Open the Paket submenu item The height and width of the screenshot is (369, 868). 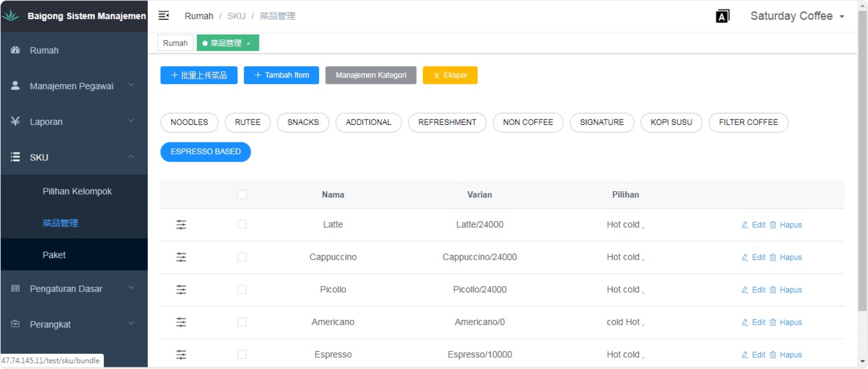click(54, 255)
